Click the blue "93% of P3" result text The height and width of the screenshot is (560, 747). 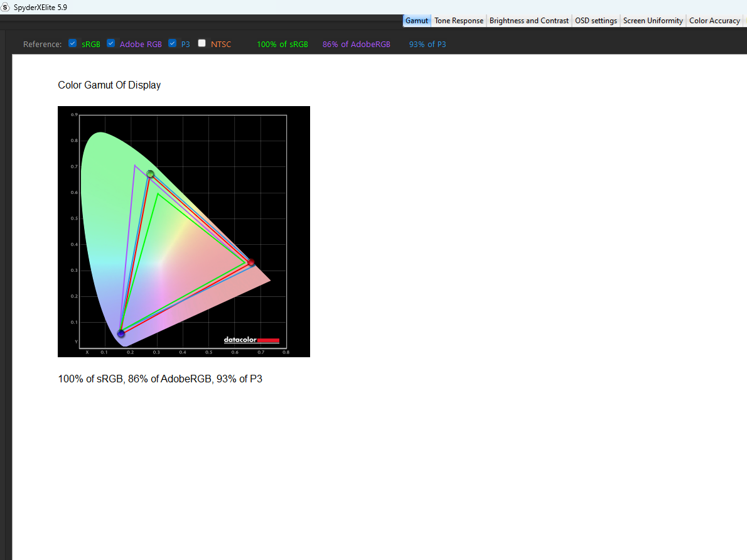click(427, 45)
